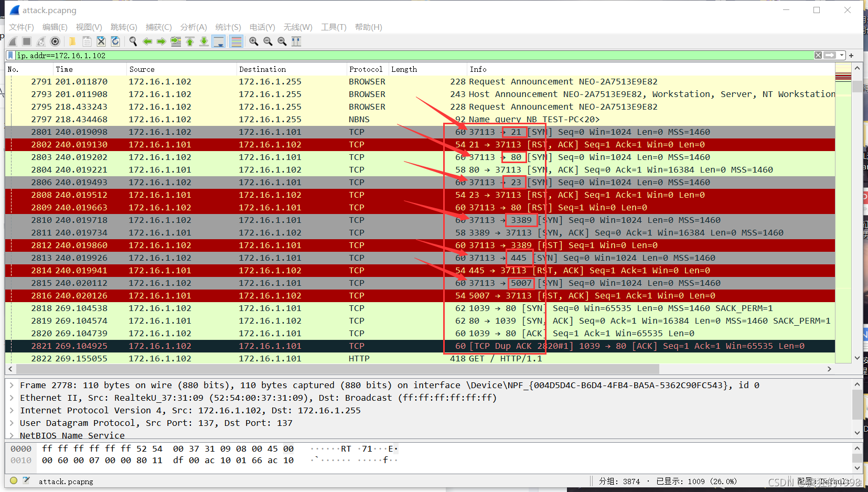Screen dimensions: 868x492
Task: Go forward with the green right arrow
Action: [x=162, y=41]
